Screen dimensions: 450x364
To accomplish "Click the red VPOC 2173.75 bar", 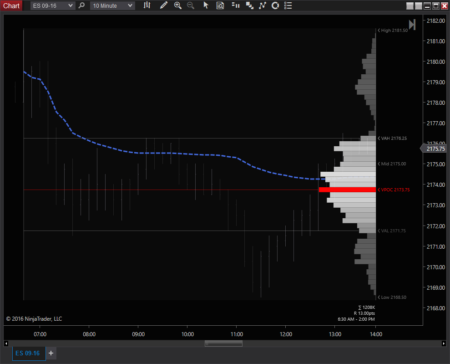I will (x=347, y=190).
